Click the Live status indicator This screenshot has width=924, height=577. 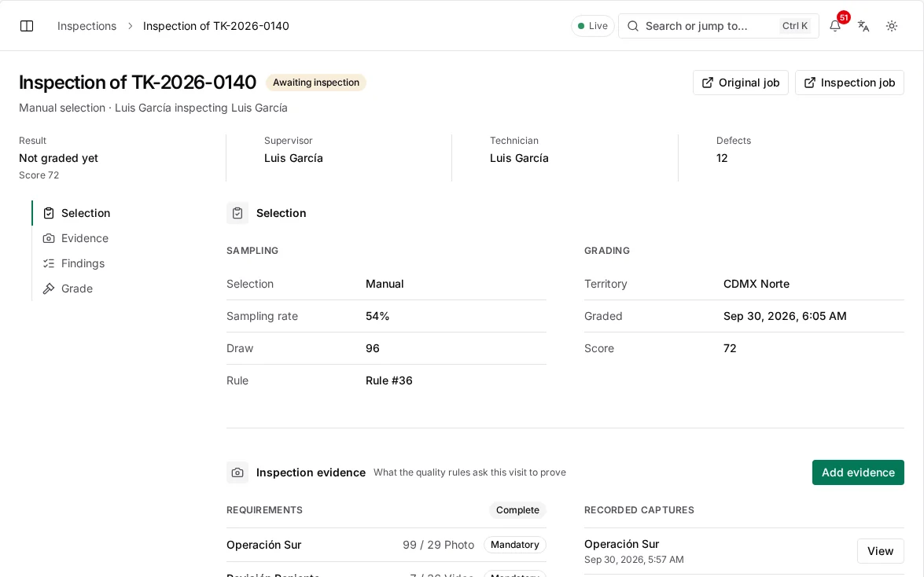click(x=593, y=26)
